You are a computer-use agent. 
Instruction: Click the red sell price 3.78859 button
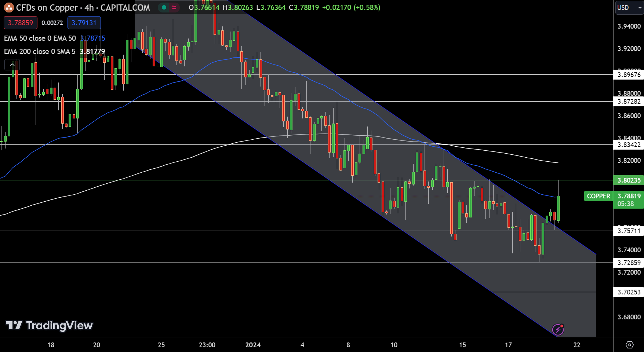21,23
